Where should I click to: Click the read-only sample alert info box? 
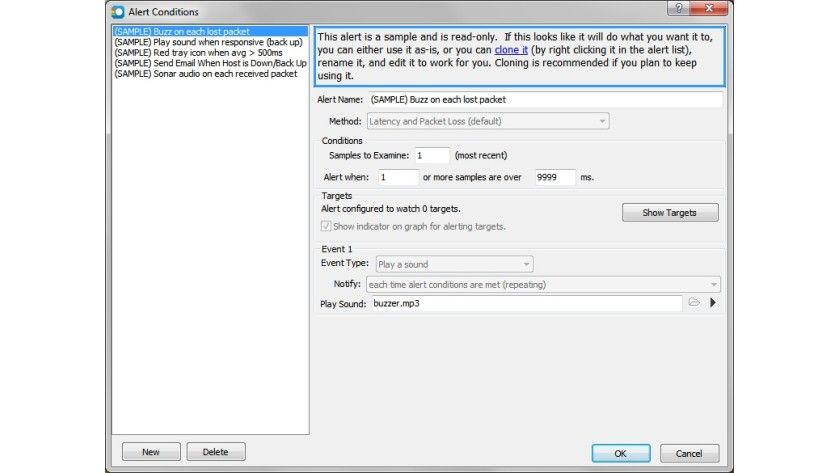(520, 56)
